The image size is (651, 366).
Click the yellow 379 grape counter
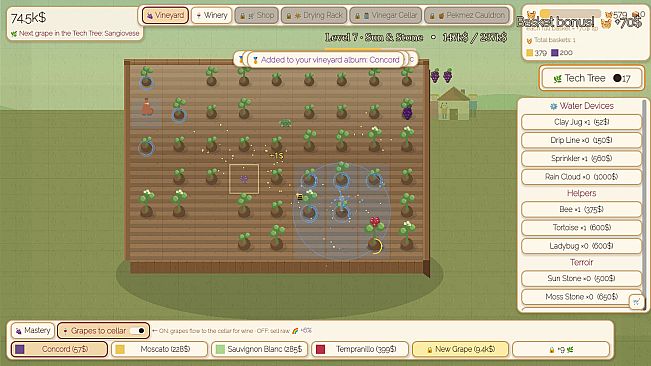[536, 53]
